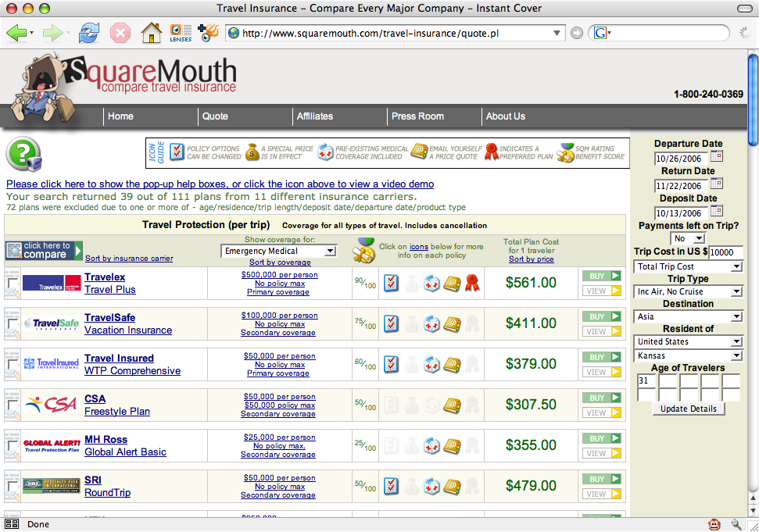The width and height of the screenshot is (759, 532).
Task: Open the Lenses toolbar icon
Action: click(x=181, y=33)
